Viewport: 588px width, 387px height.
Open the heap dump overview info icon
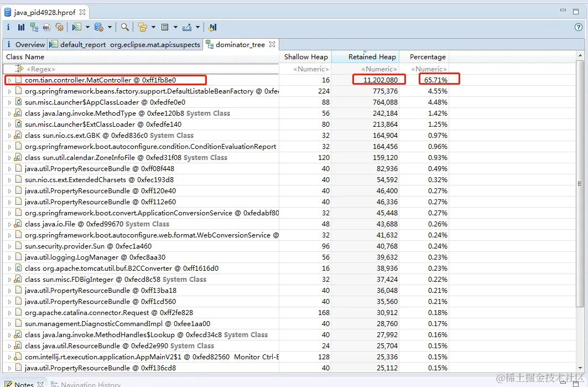8,27
